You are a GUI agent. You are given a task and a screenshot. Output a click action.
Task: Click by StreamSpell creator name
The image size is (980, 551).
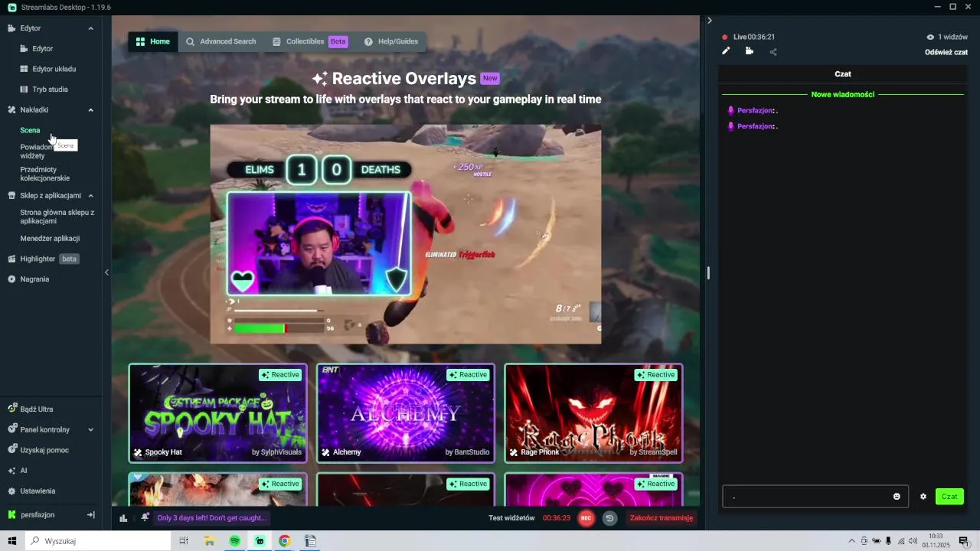(653, 452)
